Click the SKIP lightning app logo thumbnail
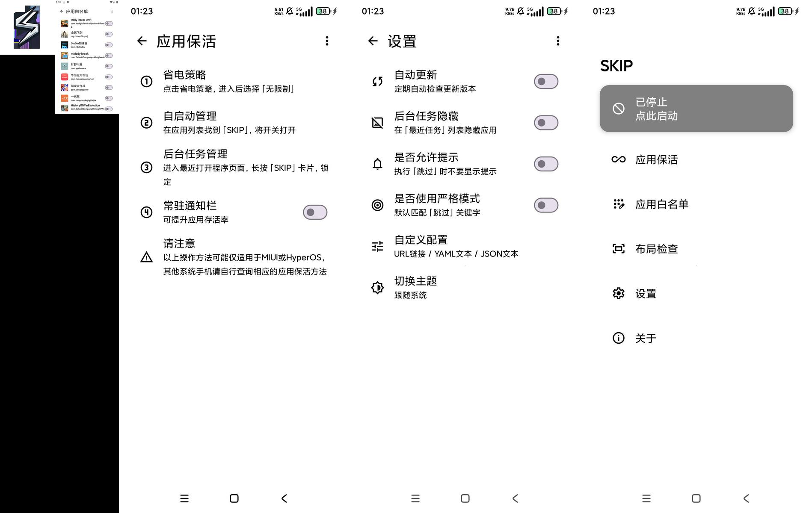This screenshot has height=513, width=812. point(27,27)
